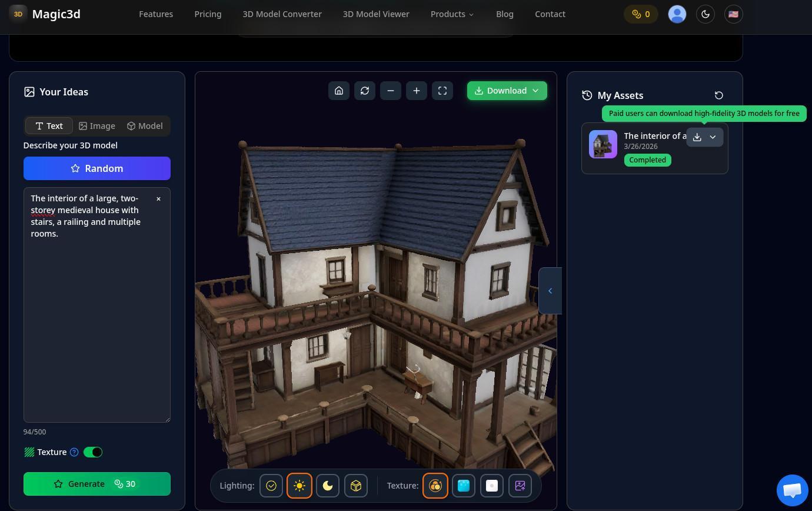The image size is (812, 511).
Task: Switch to the Image input tab
Action: click(97, 126)
